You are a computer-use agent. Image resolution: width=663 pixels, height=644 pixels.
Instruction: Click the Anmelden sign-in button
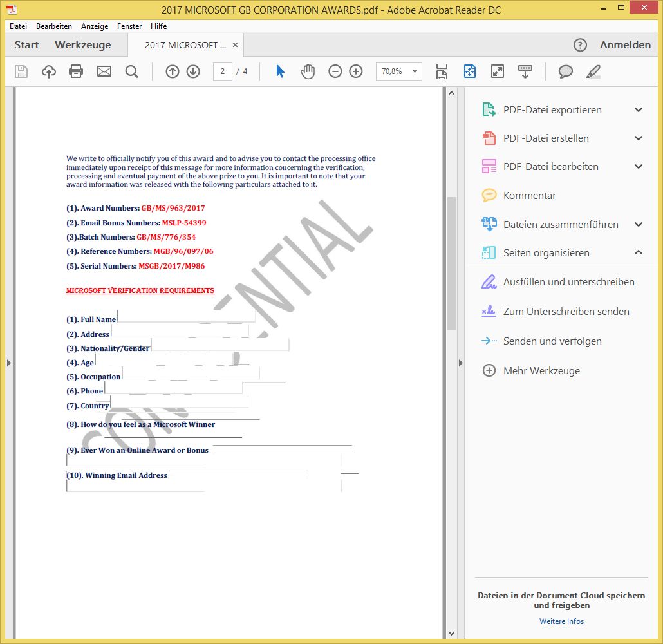pyautogui.click(x=626, y=45)
